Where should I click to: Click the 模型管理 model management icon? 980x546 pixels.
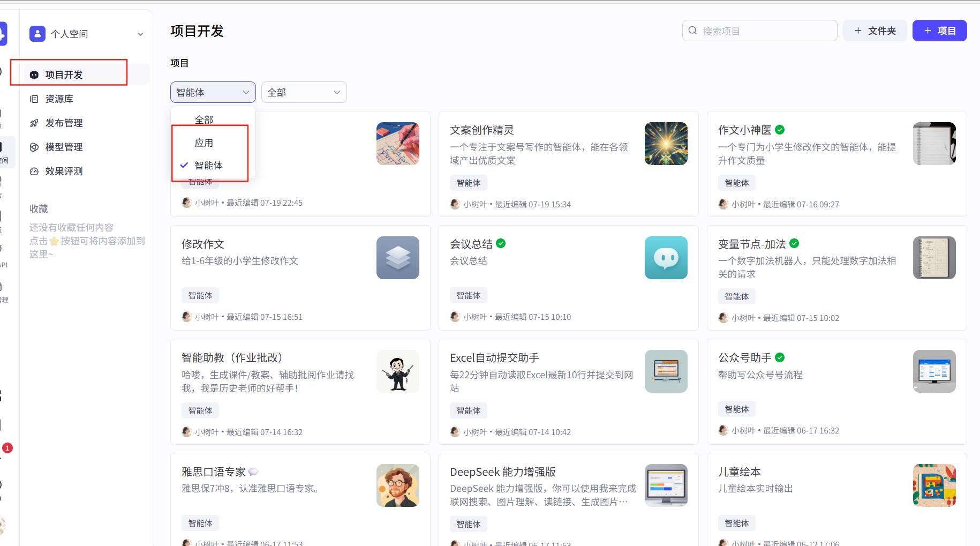pos(34,147)
